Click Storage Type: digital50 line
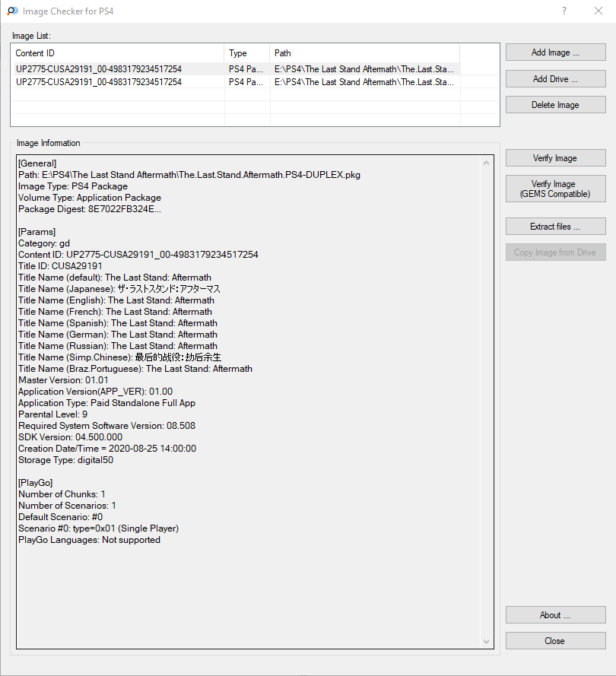 [x=66, y=460]
